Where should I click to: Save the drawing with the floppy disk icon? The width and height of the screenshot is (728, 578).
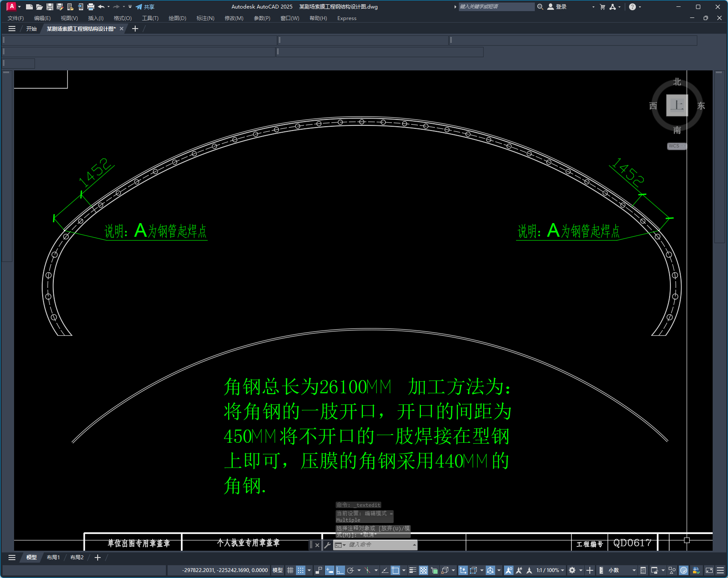50,7
